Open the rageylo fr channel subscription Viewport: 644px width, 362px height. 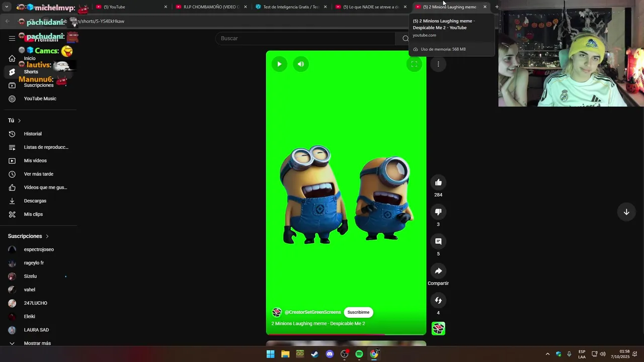coord(38,263)
